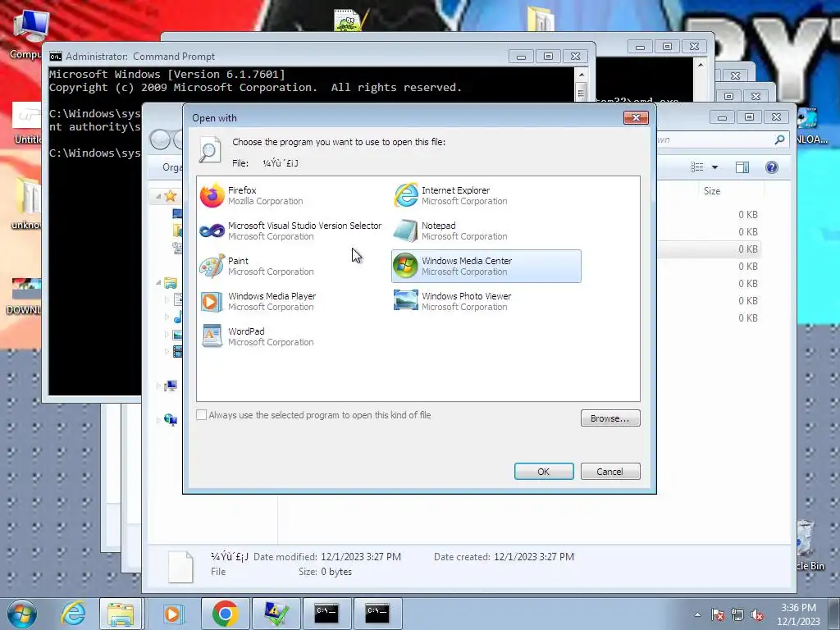Cancel the Open with dialog
Image resolution: width=840 pixels, height=630 pixels.
(610, 472)
